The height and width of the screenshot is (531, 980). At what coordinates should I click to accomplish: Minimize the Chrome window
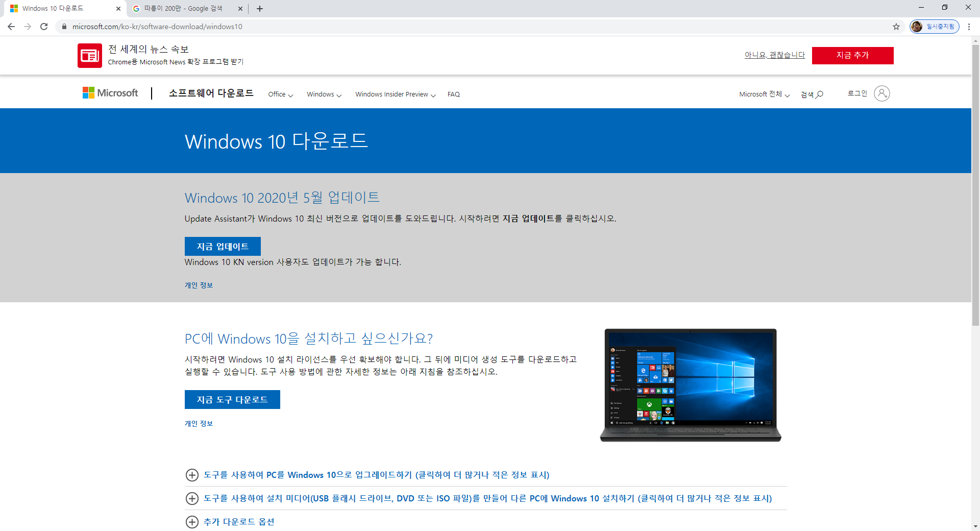click(921, 8)
